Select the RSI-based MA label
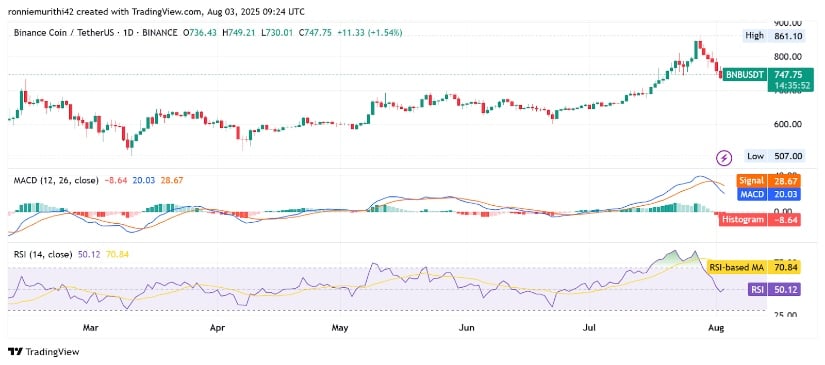This screenshot has height=365, width=825. tap(736, 268)
